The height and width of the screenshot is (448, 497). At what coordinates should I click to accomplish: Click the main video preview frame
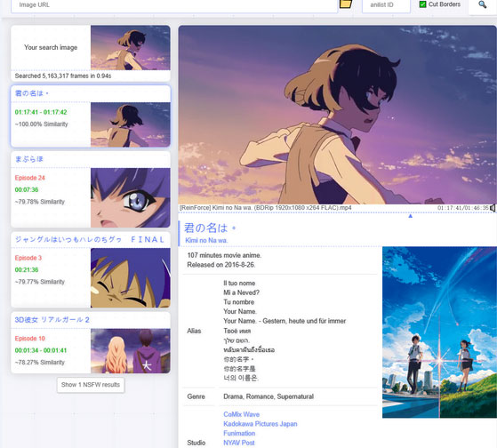tap(337, 115)
